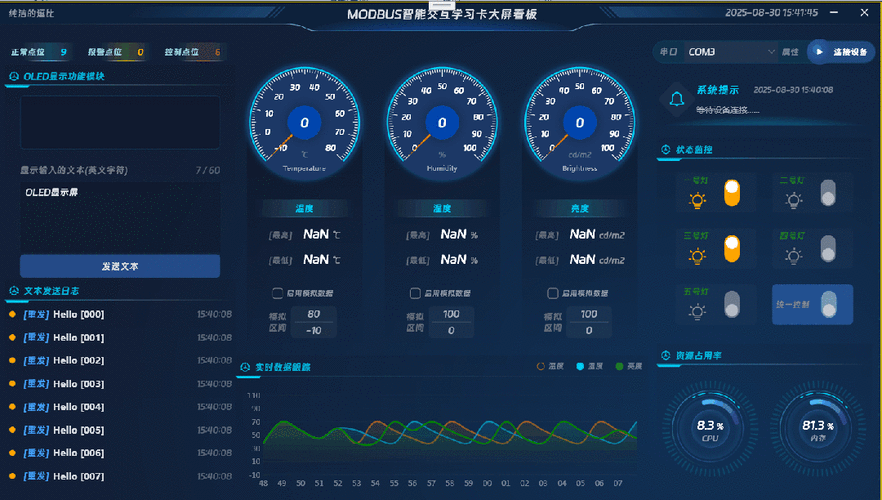Click [重发] link for Hello [000]
Screen dimensions: 882x500
[37, 314]
